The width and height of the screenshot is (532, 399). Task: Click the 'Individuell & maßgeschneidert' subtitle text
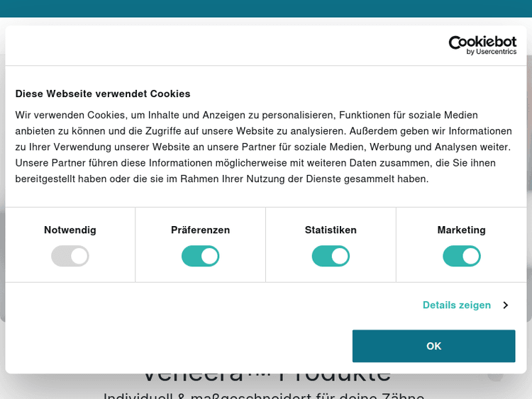tap(264, 395)
